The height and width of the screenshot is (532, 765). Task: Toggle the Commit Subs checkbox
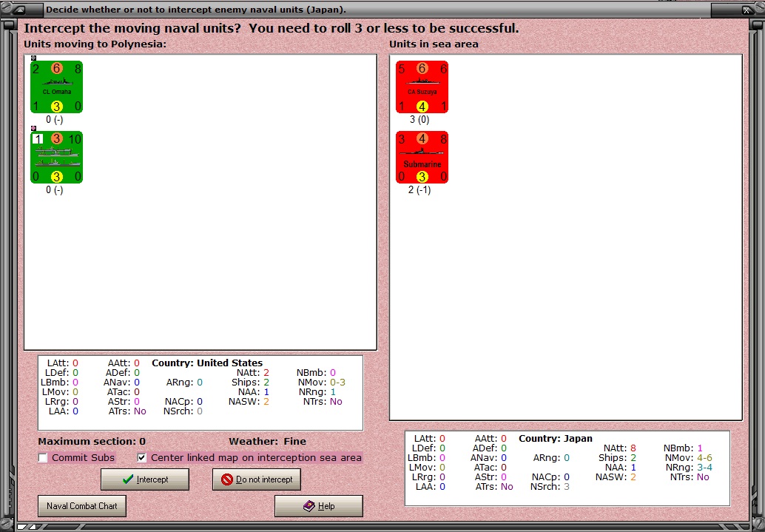click(43, 458)
